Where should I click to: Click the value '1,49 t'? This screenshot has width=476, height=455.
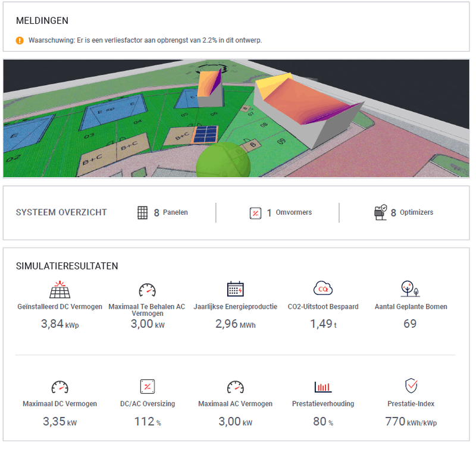click(x=323, y=324)
